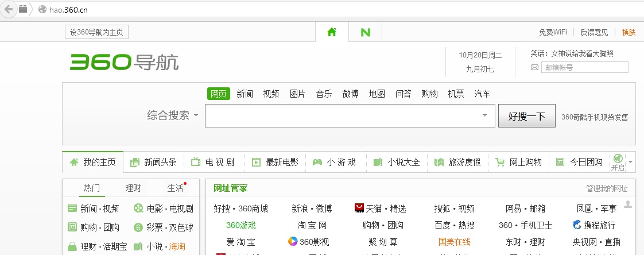Select the 网页 search type
The height and width of the screenshot is (255, 644).
(219, 94)
